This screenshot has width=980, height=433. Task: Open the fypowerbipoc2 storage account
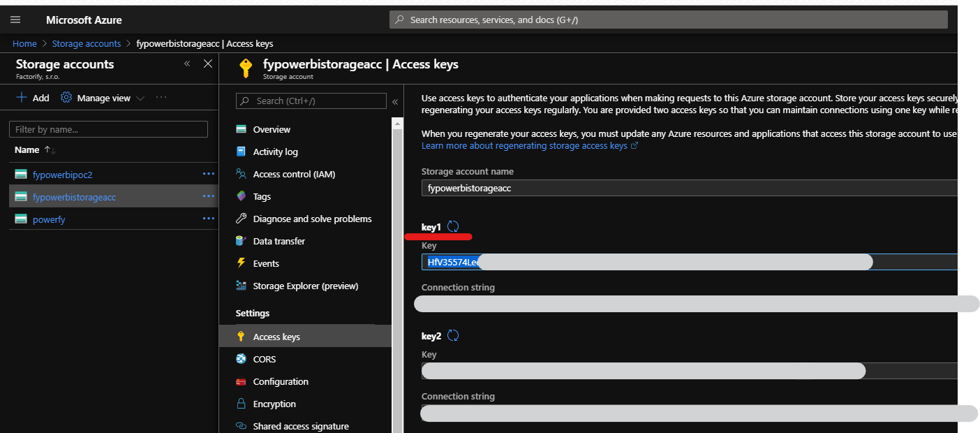pyautogui.click(x=62, y=175)
